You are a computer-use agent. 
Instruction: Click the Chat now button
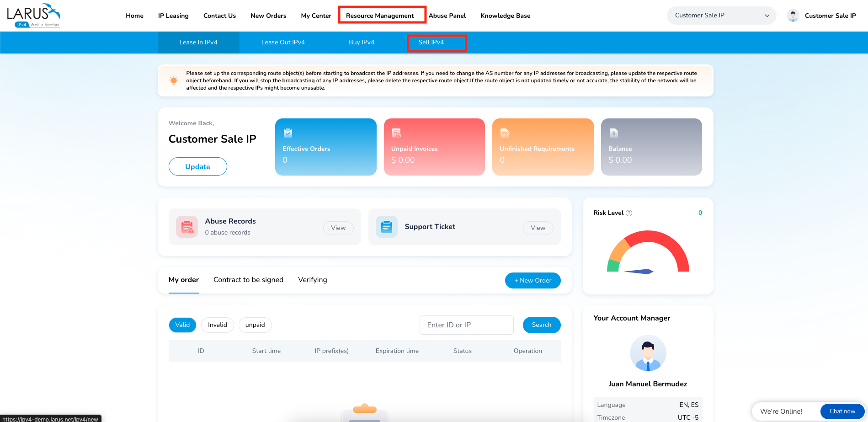click(842, 411)
